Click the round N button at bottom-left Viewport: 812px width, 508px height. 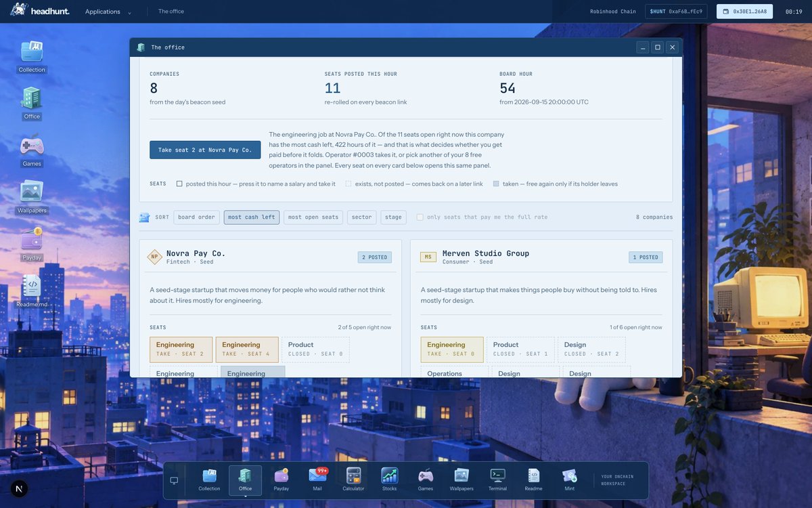(19, 488)
